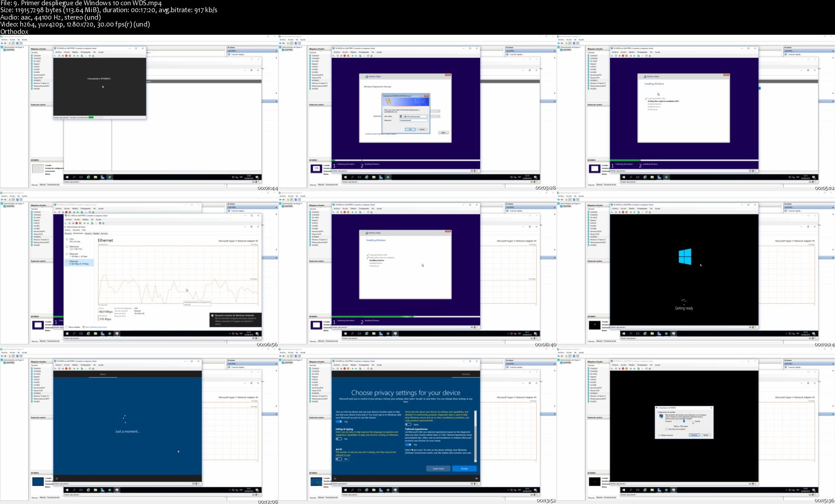Toggle the Ad ID privacy switch
The width and height of the screenshot is (835, 504).
pyautogui.click(x=339, y=459)
